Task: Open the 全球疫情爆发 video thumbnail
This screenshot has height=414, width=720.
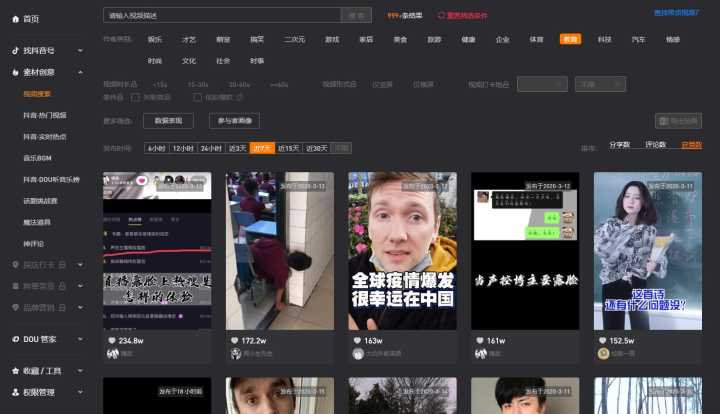Action: click(x=403, y=251)
